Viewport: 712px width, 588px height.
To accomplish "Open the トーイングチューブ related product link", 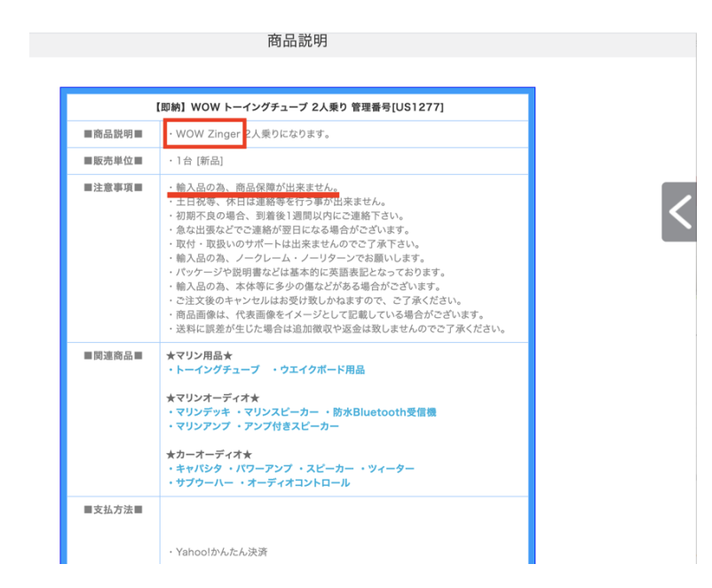I will pyautogui.click(x=217, y=369).
